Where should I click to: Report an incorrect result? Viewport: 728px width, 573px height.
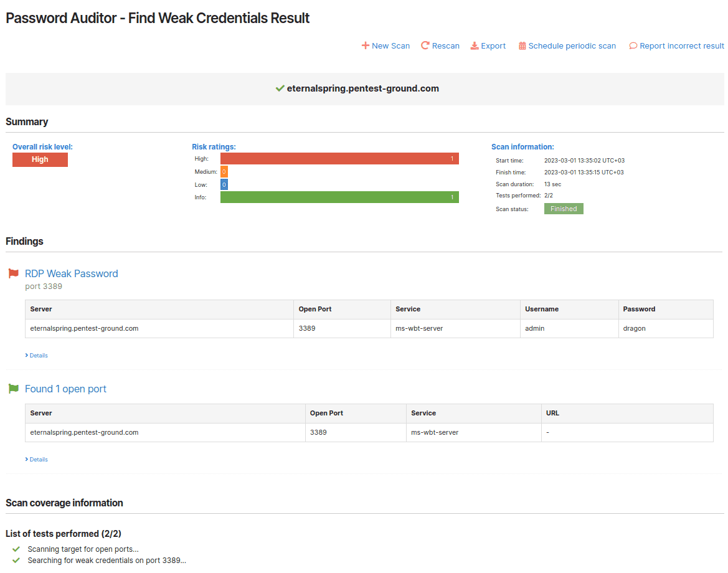[681, 45]
